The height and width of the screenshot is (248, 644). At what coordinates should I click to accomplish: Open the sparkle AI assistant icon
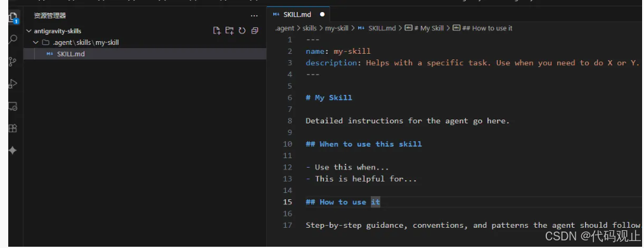13,151
